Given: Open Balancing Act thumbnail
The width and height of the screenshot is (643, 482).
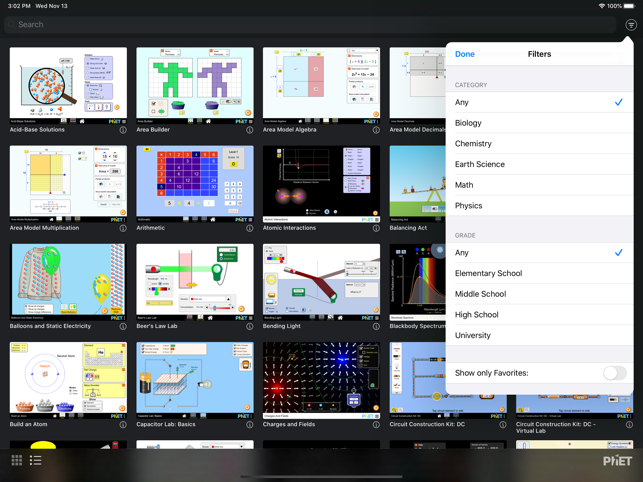Looking at the screenshot, I should (417, 184).
